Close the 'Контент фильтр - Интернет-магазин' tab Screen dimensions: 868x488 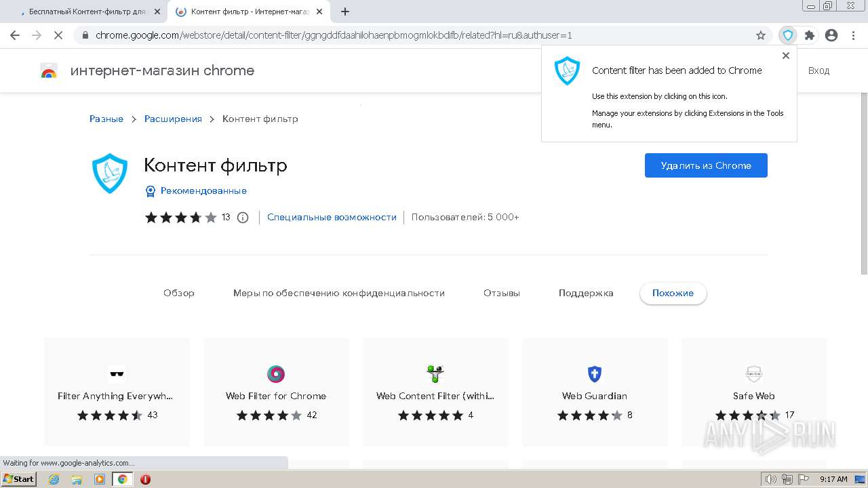coord(319,12)
